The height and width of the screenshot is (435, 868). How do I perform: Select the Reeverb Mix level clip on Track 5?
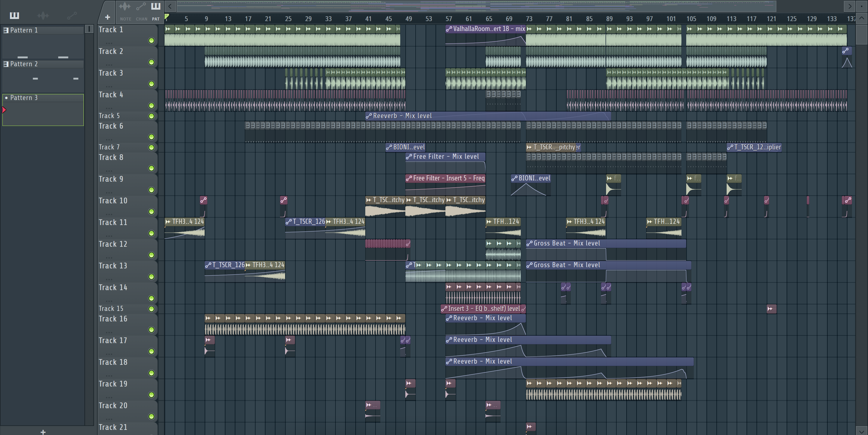(x=488, y=116)
